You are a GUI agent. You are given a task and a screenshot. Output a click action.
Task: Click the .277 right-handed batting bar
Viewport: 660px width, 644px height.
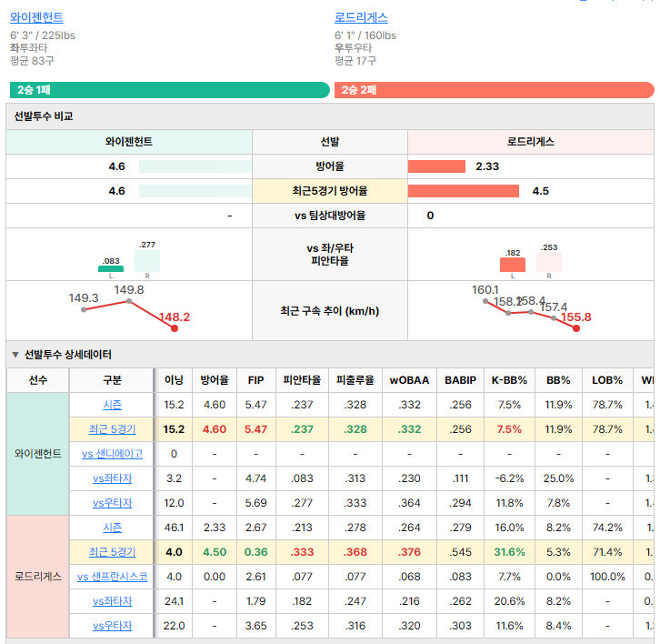click(147, 261)
